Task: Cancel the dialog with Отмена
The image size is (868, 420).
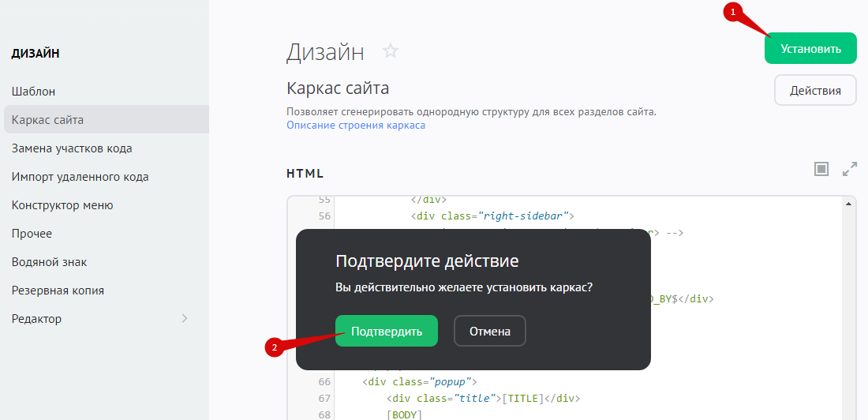Action: (x=489, y=331)
